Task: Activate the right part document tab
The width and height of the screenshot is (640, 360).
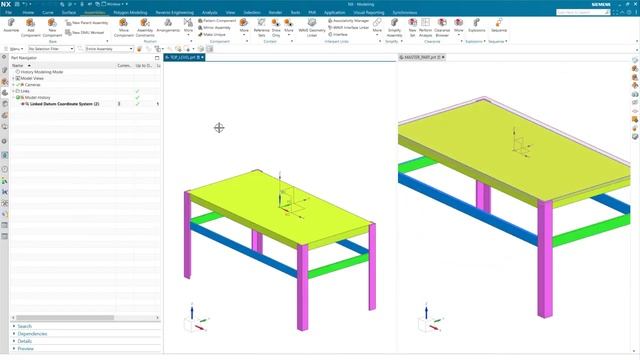Action: pos(422,58)
